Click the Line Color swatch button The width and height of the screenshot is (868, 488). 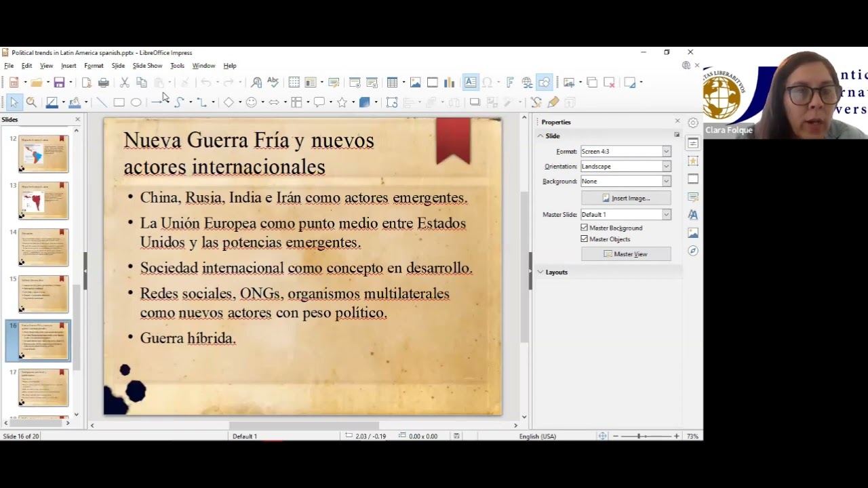click(52, 102)
